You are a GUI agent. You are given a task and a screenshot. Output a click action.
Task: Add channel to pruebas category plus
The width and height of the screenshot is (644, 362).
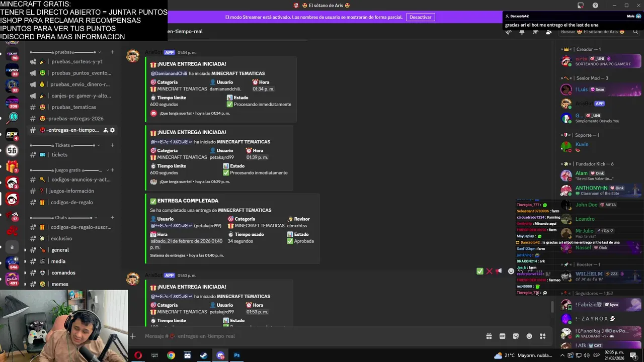112,52
